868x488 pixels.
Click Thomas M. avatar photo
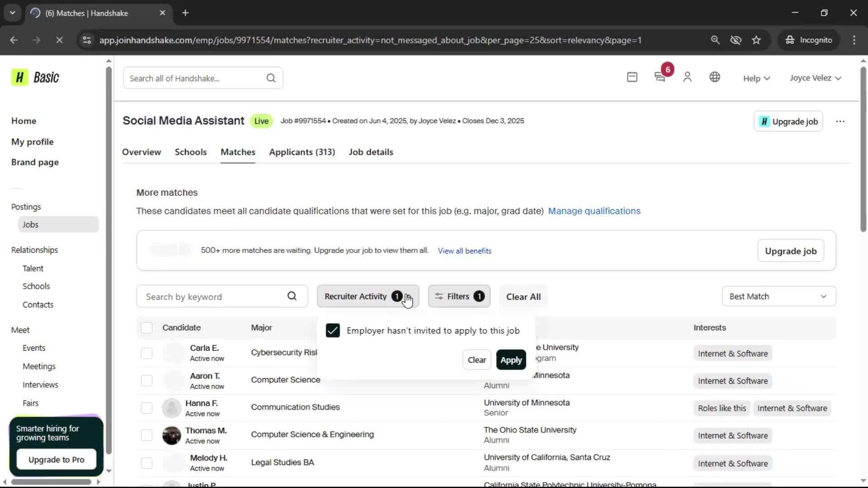tap(172, 436)
